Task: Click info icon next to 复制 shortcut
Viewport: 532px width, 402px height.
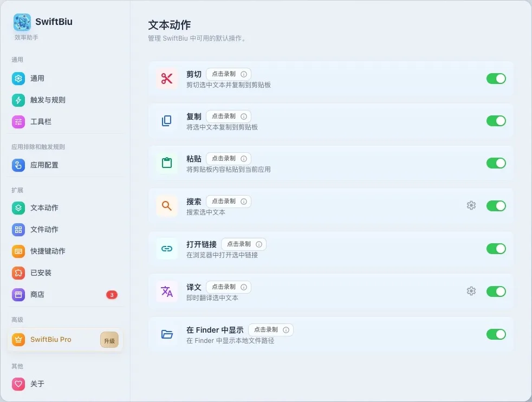Action: [244, 116]
